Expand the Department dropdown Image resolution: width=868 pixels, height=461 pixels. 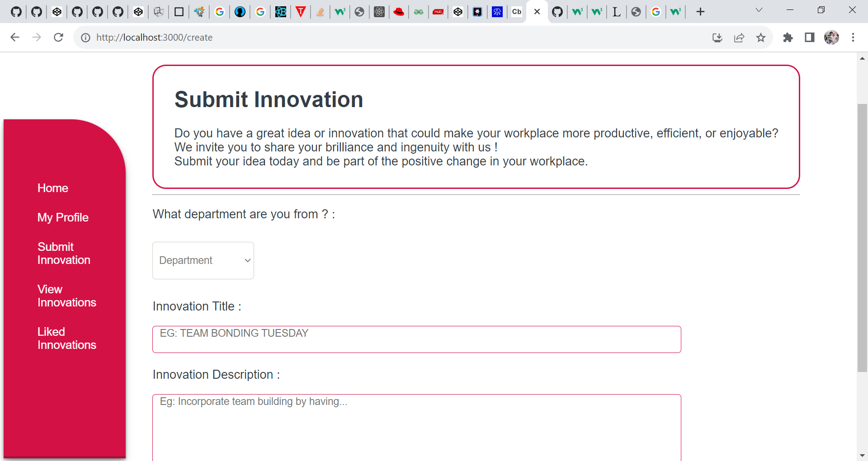[203, 260]
